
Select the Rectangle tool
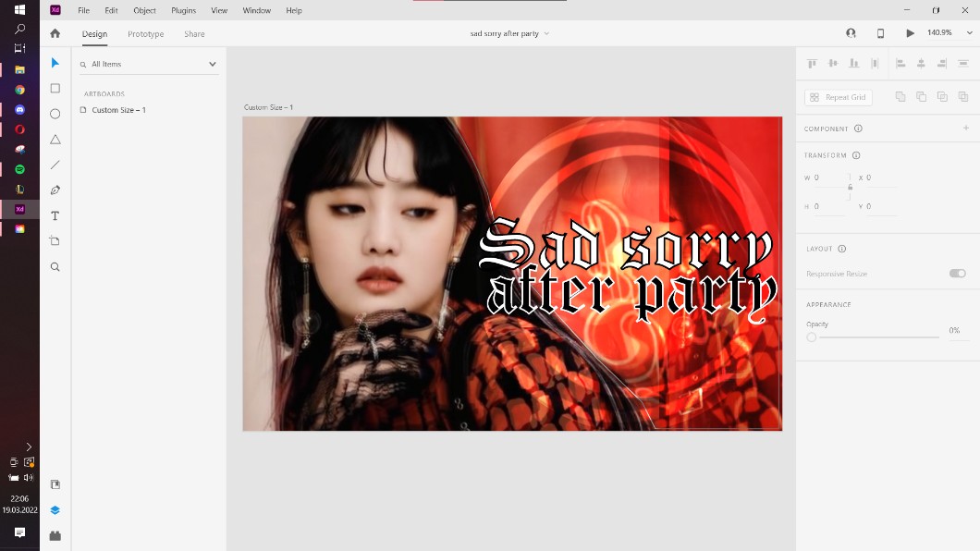[55, 89]
